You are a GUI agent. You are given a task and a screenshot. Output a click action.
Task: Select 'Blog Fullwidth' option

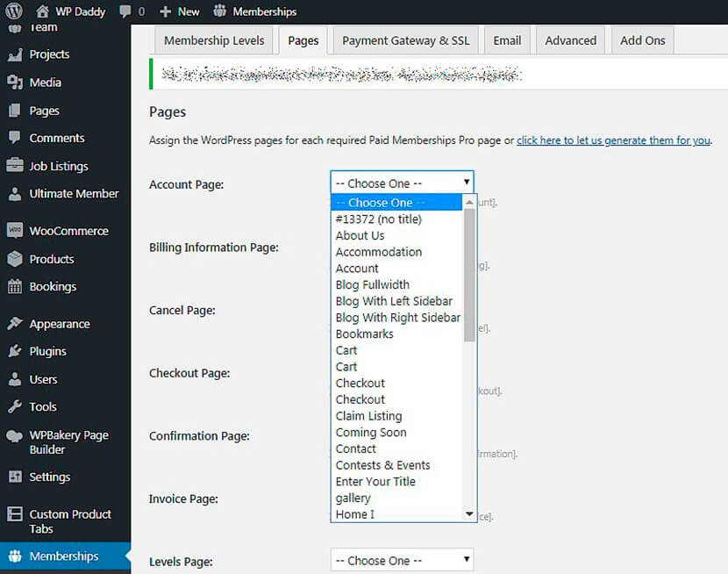396,284
